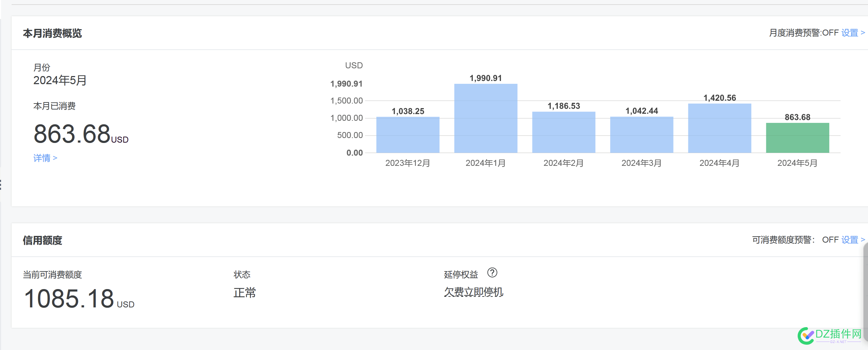Click the 1,000.00 y-axis label
The height and width of the screenshot is (350, 868).
346,118
